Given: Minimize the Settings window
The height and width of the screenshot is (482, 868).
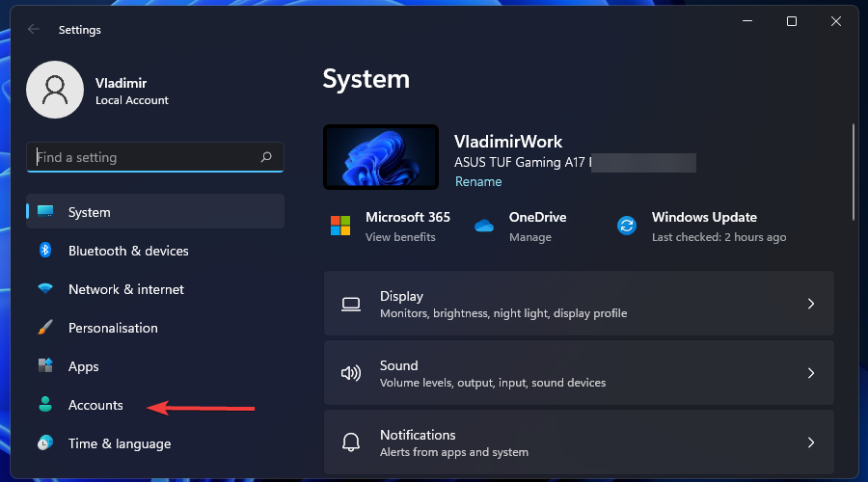Looking at the screenshot, I should tap(747, 21).
